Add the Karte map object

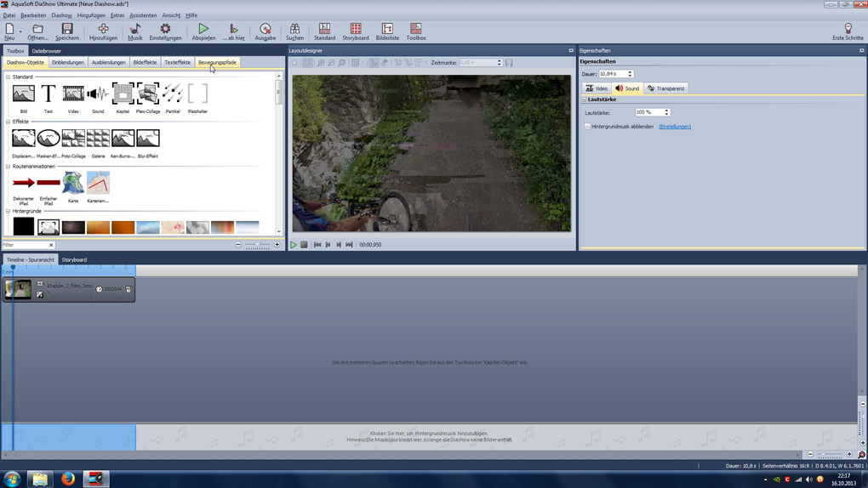tap(73, 183)
